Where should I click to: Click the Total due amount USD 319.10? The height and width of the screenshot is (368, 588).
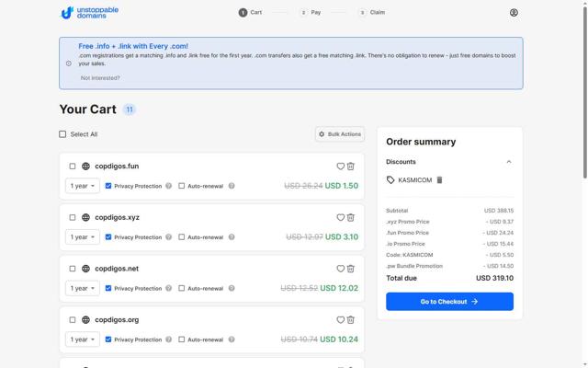point(494,278)
